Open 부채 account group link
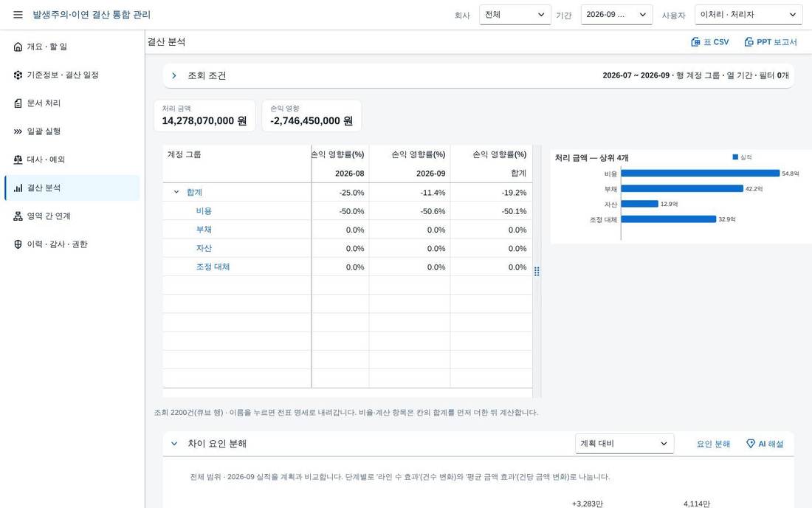 [x=204, y=230]
